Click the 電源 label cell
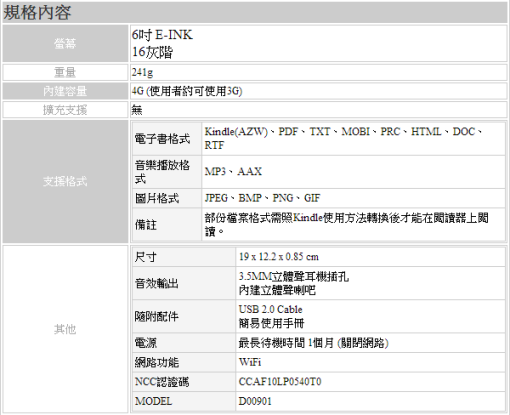510x415 pixels. pyautogui.click(x=184, y=343)
